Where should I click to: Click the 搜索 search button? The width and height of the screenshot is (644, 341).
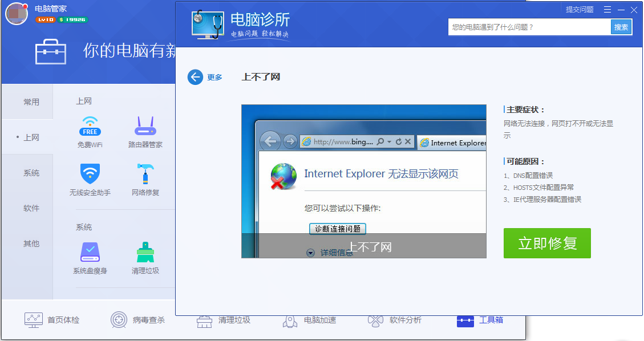[x=621, y=27]
